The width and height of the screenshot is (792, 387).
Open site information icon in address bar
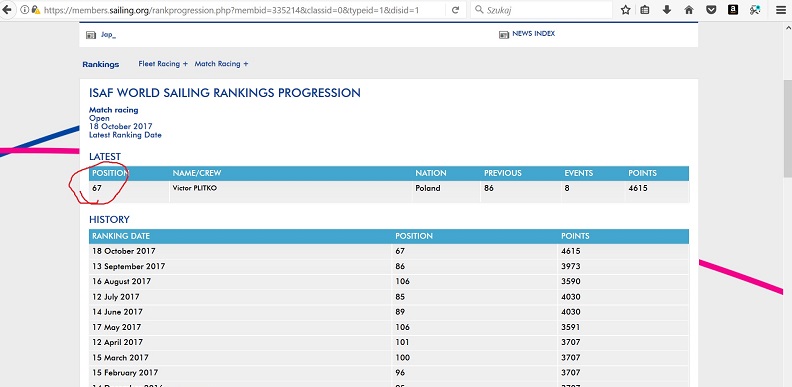click(25, 10)
